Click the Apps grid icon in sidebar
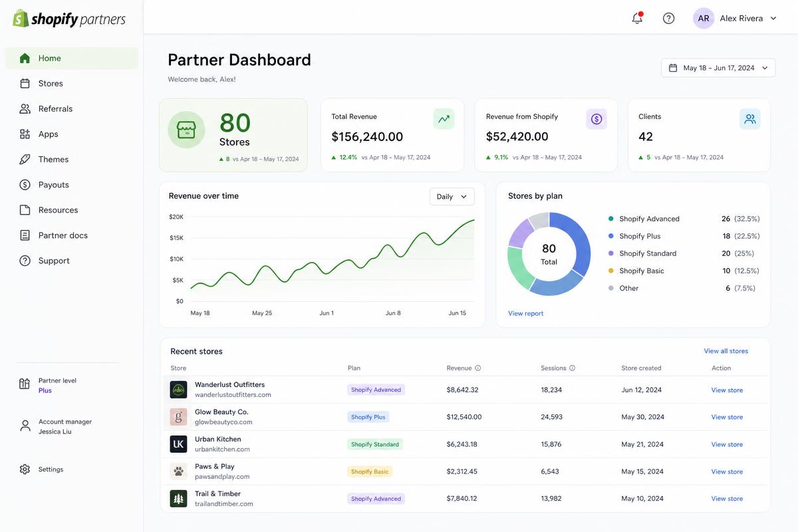This screenshot has width=798, height=532. point(25,134)
